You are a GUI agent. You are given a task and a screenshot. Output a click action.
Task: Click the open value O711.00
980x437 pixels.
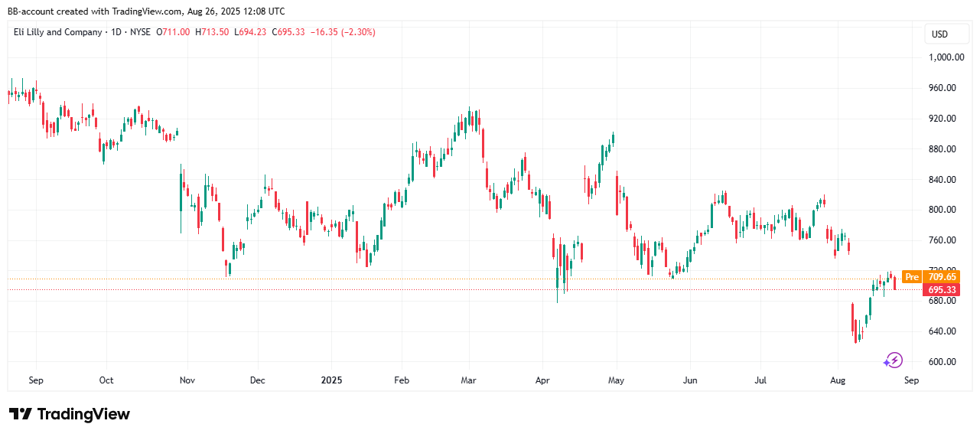coord(174,32)
